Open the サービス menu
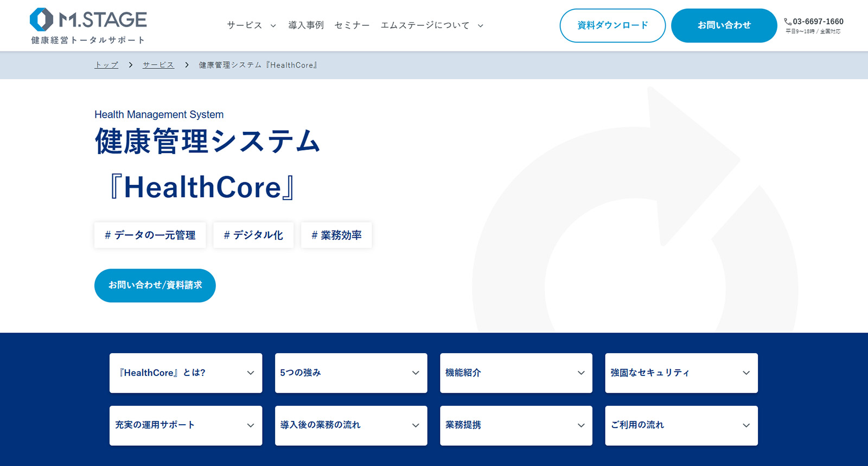Viewport: 868px width, 466px height. (x=244, y=25)
